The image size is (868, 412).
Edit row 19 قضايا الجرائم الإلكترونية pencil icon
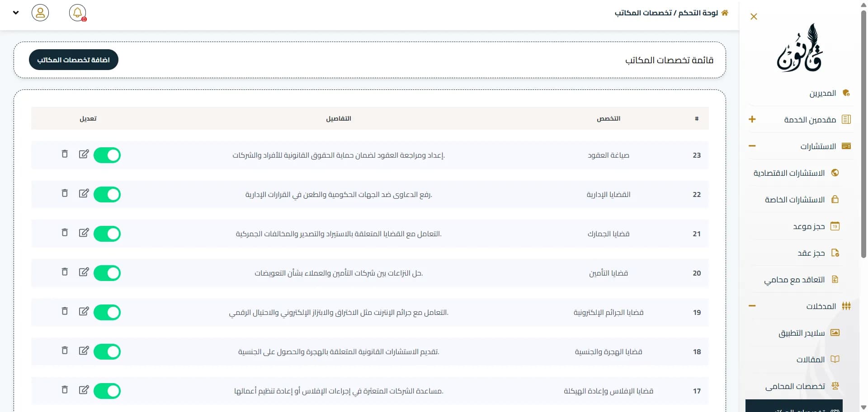pyautogui.click(x=84, y=311)
